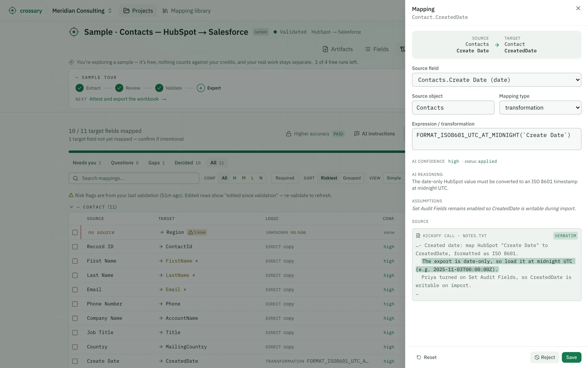Click the kickoff call notes file icon

tap(418, 236)
